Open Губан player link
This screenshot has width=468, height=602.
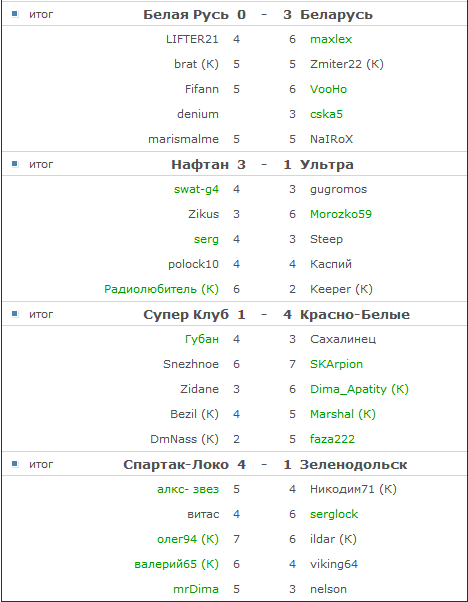202,339
